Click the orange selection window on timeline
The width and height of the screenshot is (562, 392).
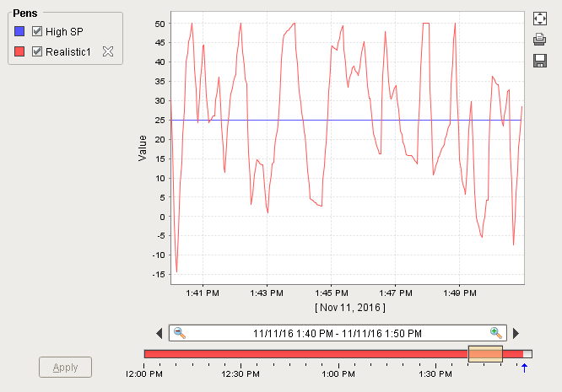485,354
